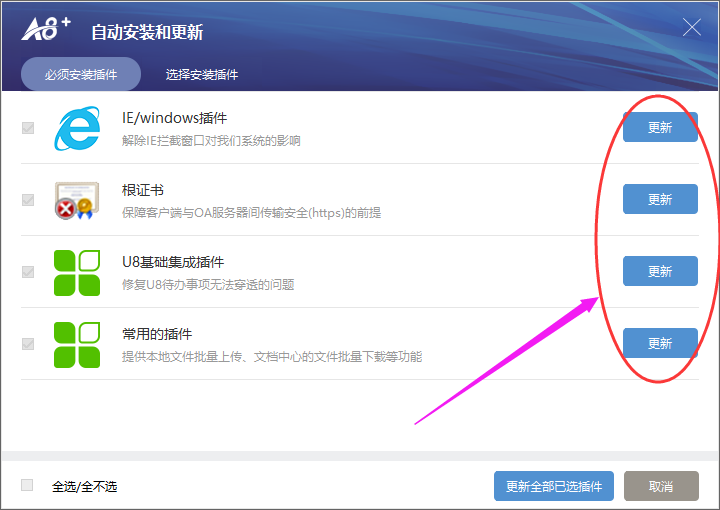
Task: Cancel with the 取消 button
Action: pyautogui.click(x=661, y=486)
